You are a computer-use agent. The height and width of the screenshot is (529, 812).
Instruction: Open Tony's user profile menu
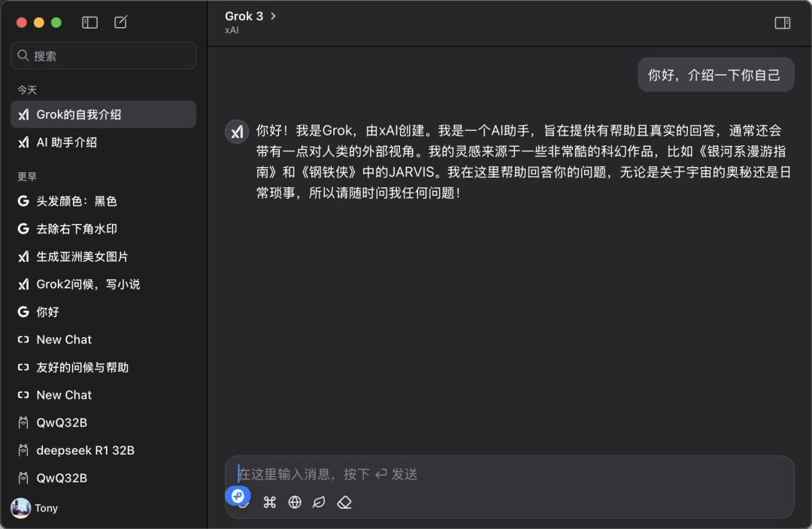coord(35,508)
